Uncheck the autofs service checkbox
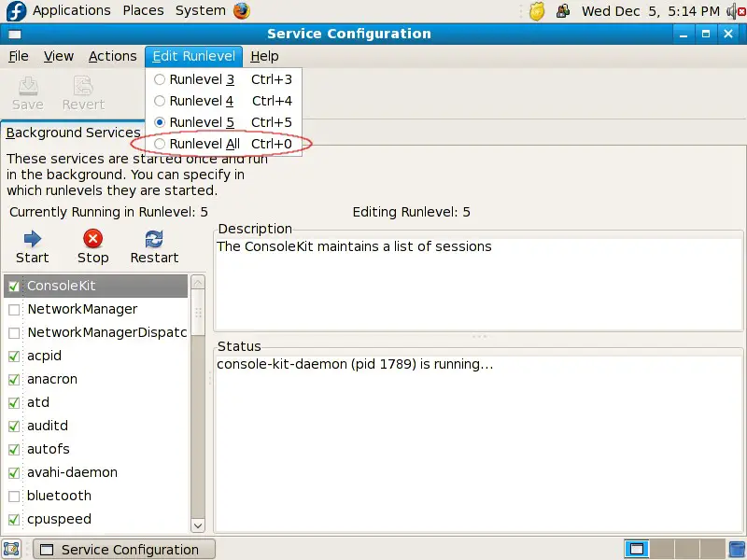Image resolution: width=747 pixels, height=560 pixels. point(14,450)
